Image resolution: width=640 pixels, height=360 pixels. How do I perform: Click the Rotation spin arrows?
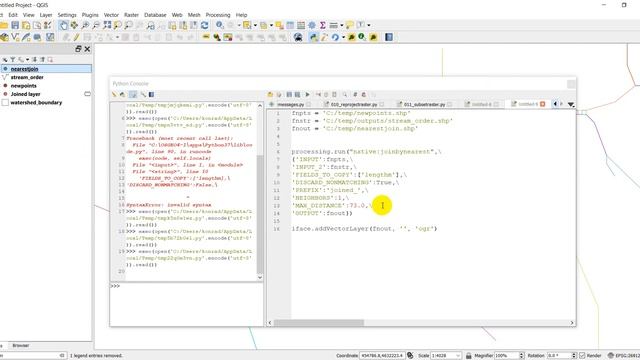[574, 356]
